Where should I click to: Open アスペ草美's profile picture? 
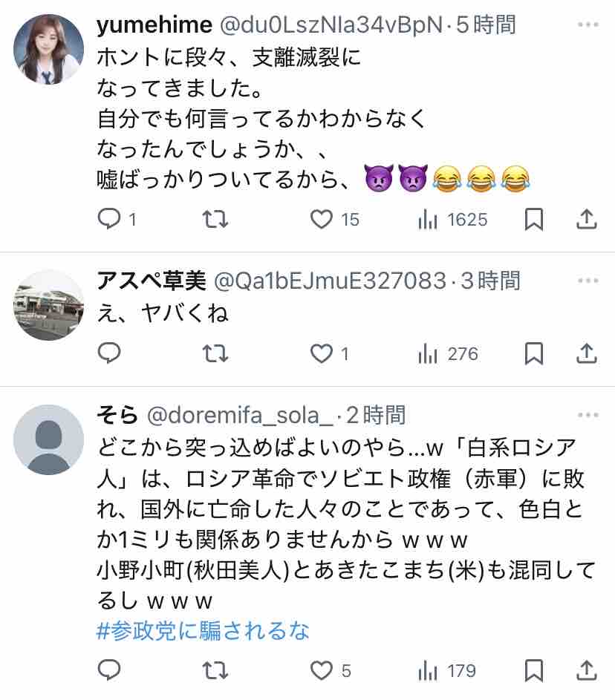(49, 304)
